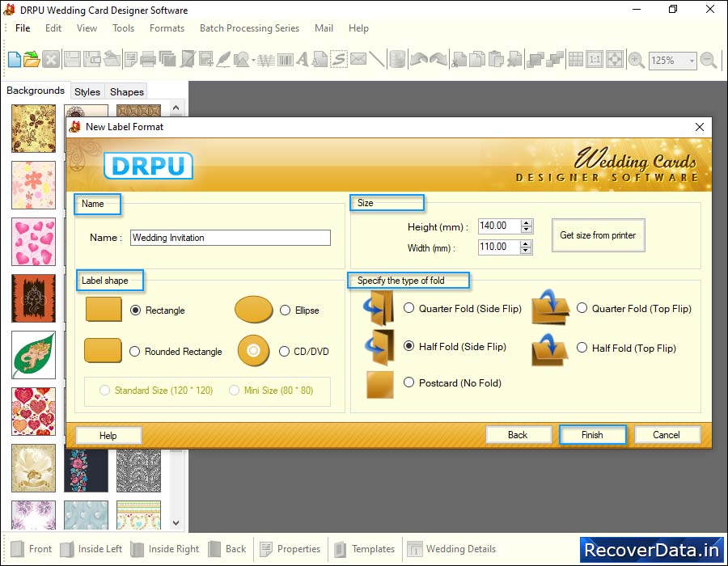Viewport: 728px width, 566px height.
Task: Close the New Label Format dialog
Action: (x=700, y=127)
